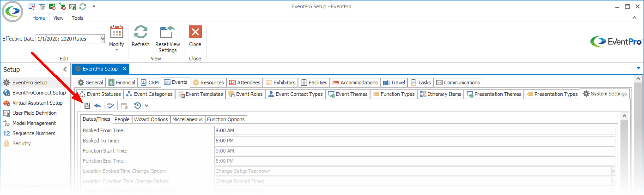Click the Booked To Time field

point(414,141)
